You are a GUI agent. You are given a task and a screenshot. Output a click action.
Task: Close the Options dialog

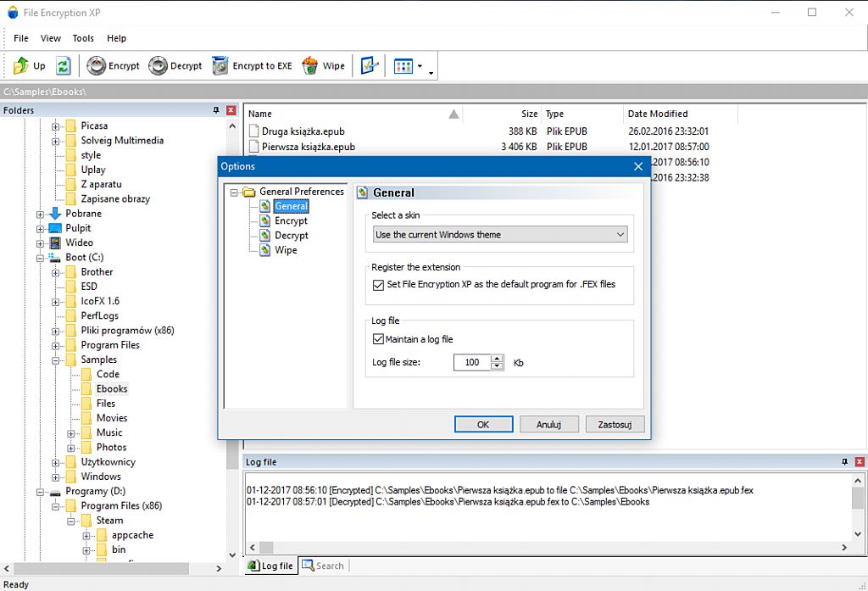coord(637,166)
